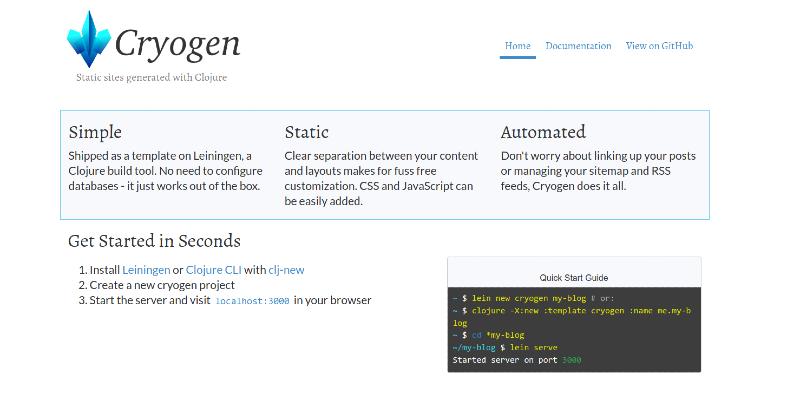Follow the Leiningen install link

click(x=146, y=270)
